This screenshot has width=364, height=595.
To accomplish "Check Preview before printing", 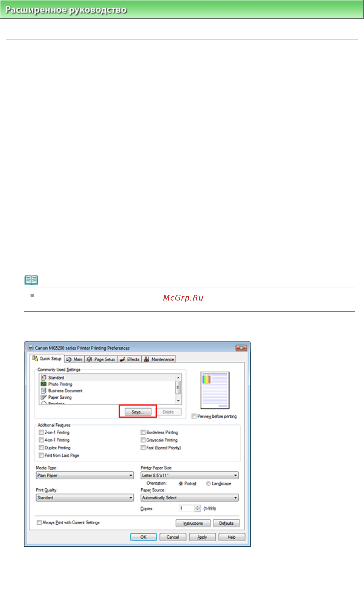I will click(x=194, y=416).
